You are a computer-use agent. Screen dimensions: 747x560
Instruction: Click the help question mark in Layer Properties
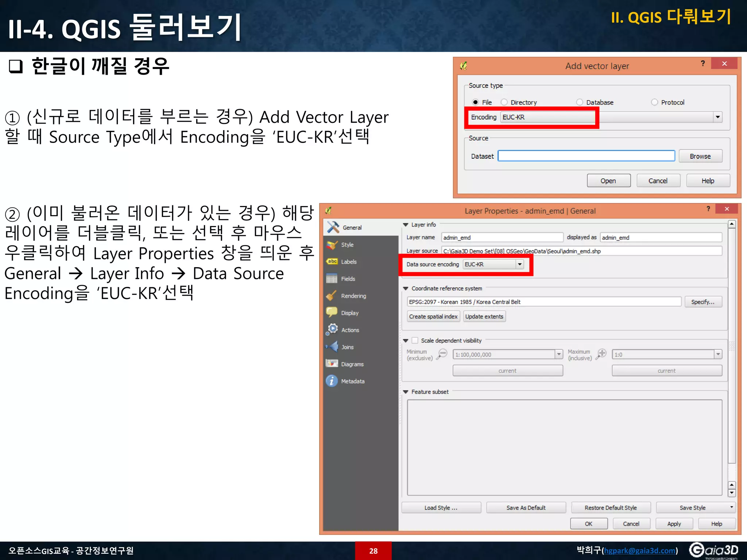tap(708, 209)
